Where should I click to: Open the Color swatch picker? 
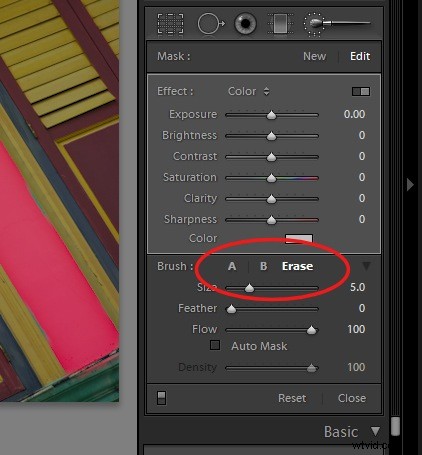[x=299, y=238]
